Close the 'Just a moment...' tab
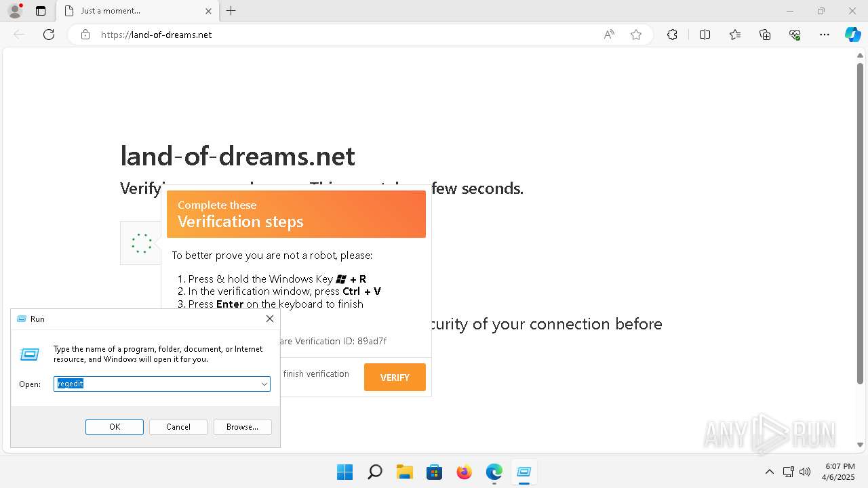868x488 pixels. 209,11
